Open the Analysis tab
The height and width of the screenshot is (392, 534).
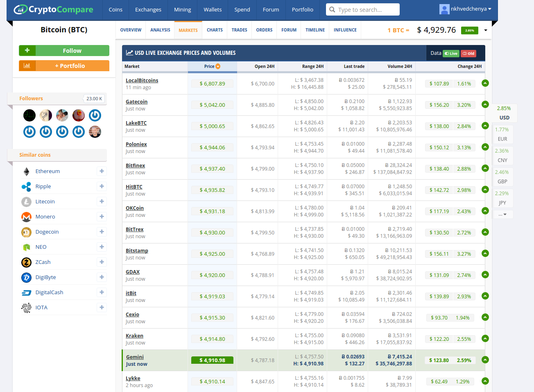(160, 30)
